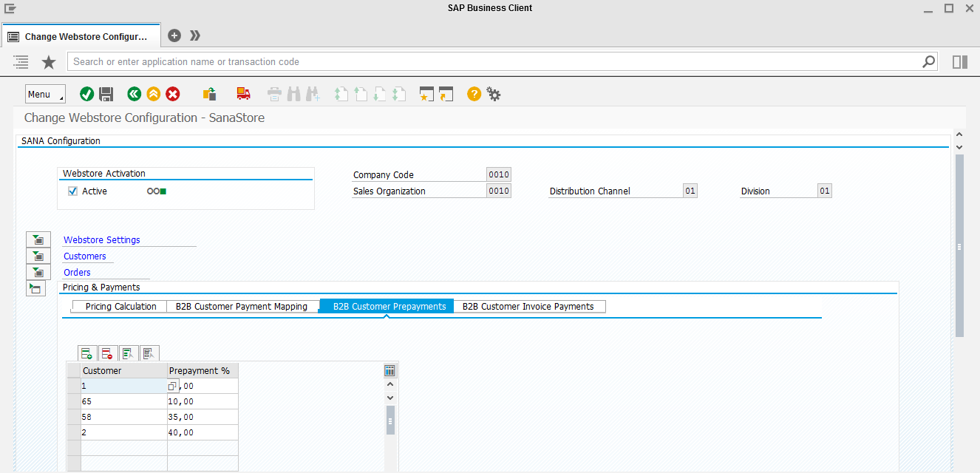Click the greyed printer icon
The height and width of the screenshot is (473, 980).
point(274,94)
